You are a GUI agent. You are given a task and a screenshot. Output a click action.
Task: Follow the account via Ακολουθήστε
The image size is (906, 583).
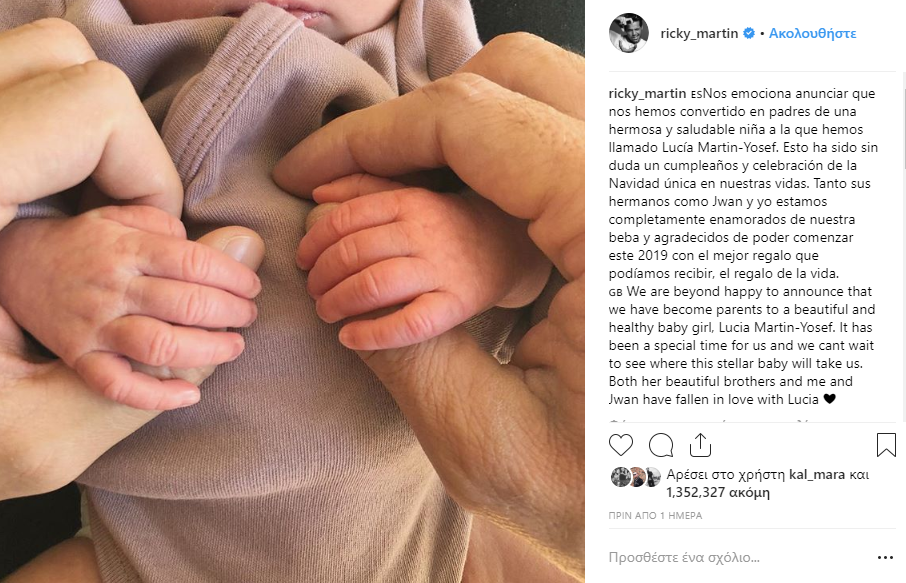click(x=812, y=34)
